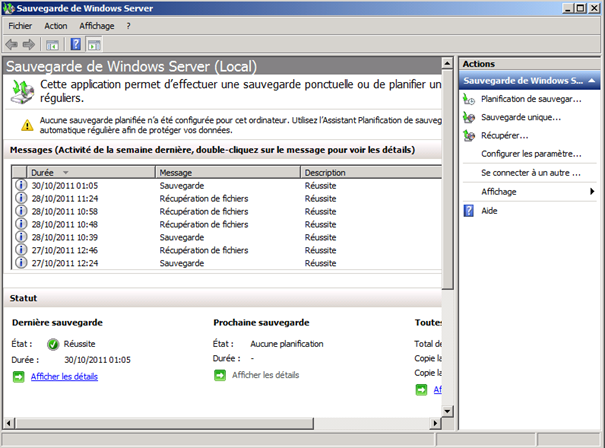Click the Statut section heading
605x448 pixels.
(23, 298)
